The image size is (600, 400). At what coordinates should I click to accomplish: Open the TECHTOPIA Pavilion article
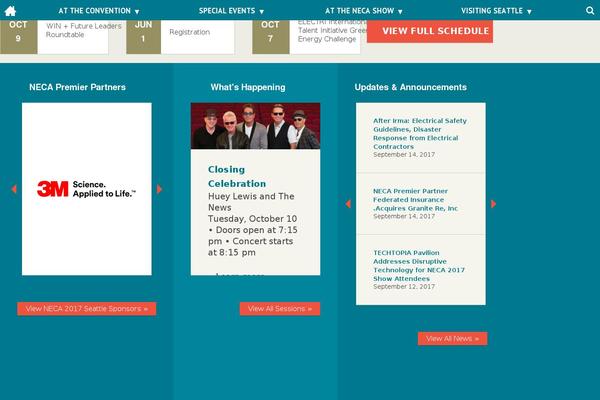[419, 266]
